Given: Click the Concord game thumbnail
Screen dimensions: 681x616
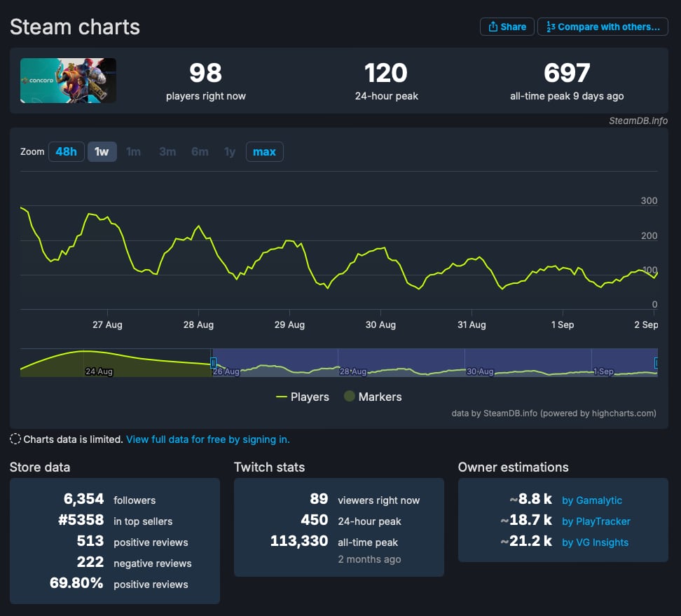Looking at the screenshot, I should tap(68, 81).
